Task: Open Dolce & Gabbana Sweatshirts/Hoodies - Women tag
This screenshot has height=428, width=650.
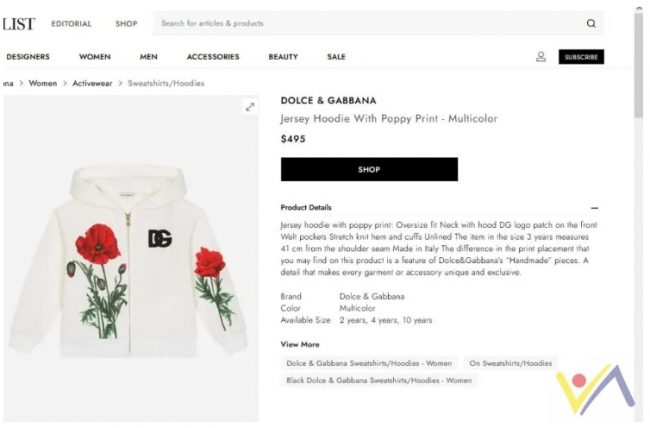Action: click(369, 363)
